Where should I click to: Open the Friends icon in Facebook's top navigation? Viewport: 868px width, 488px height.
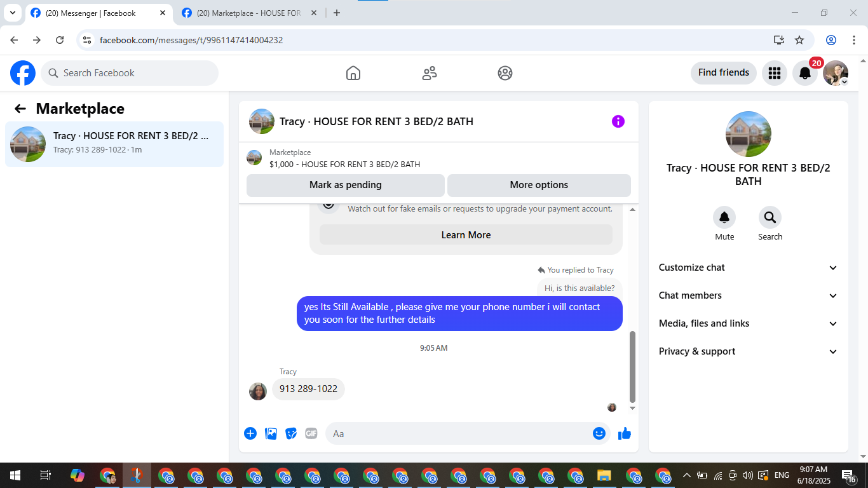coord(430,73)
